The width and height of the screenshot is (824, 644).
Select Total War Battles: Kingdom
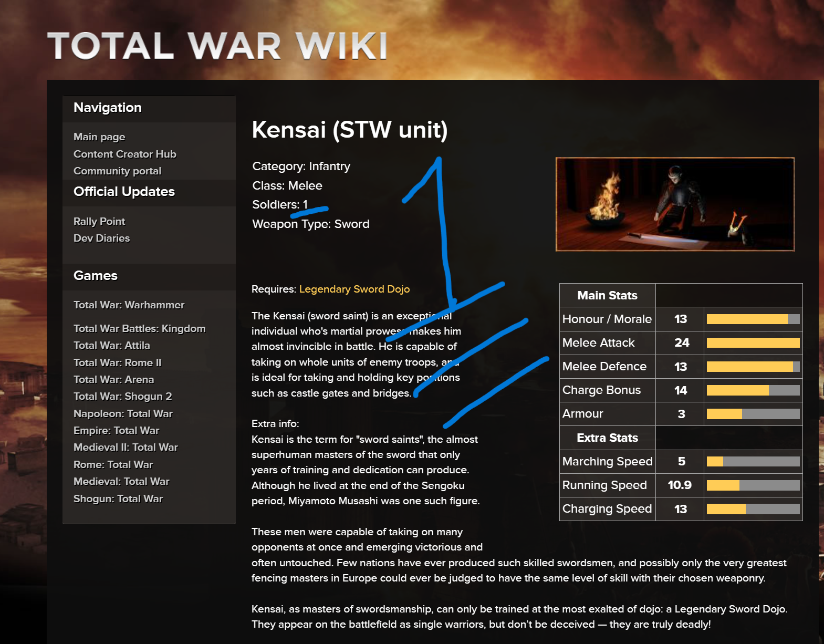[140, 328]
